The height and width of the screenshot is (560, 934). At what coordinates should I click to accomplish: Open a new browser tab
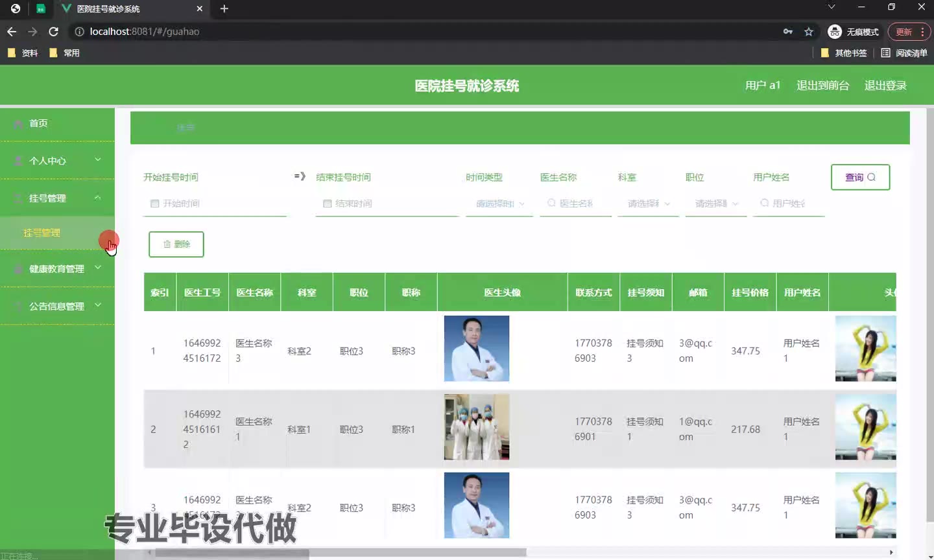[224, 8]
